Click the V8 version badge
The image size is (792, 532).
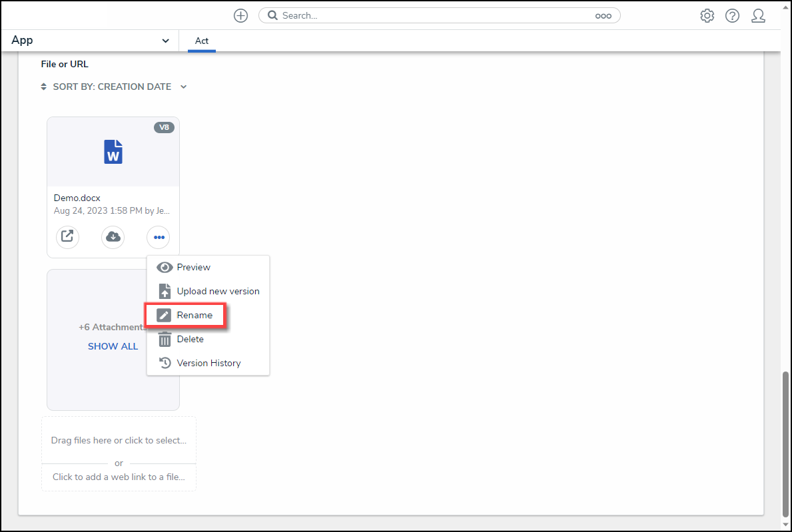164,127
